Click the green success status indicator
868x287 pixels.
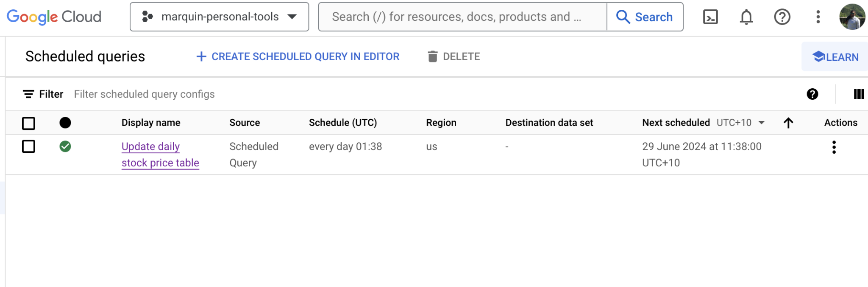(x=66, y=147)
